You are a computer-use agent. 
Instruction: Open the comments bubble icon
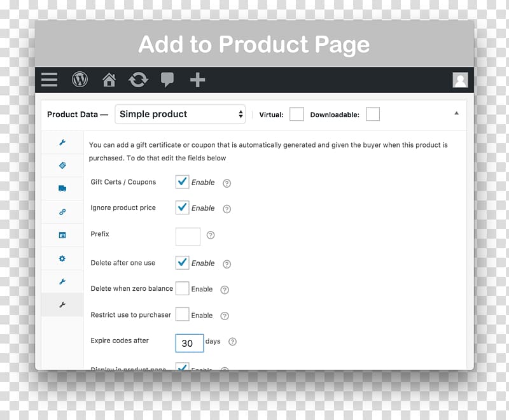coord(167,80)
